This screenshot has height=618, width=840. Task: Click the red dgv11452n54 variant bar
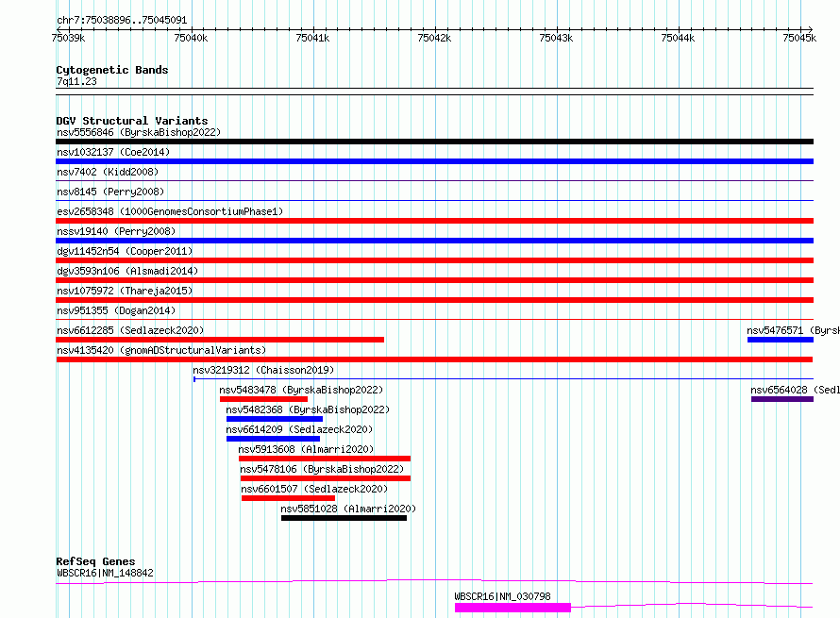[x=434, y=260]
